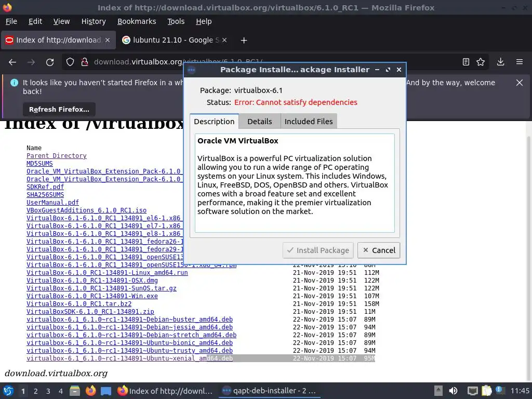Viewport: 532px width, 399px height.
Task: Click the show desktop panel icon
Action: [x=106, y=391]
